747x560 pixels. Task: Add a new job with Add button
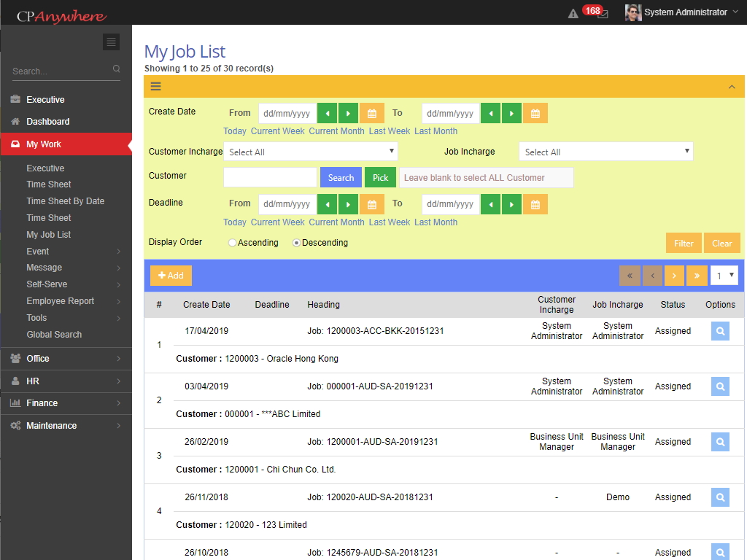pyautogui.click(x=171, y=276)
